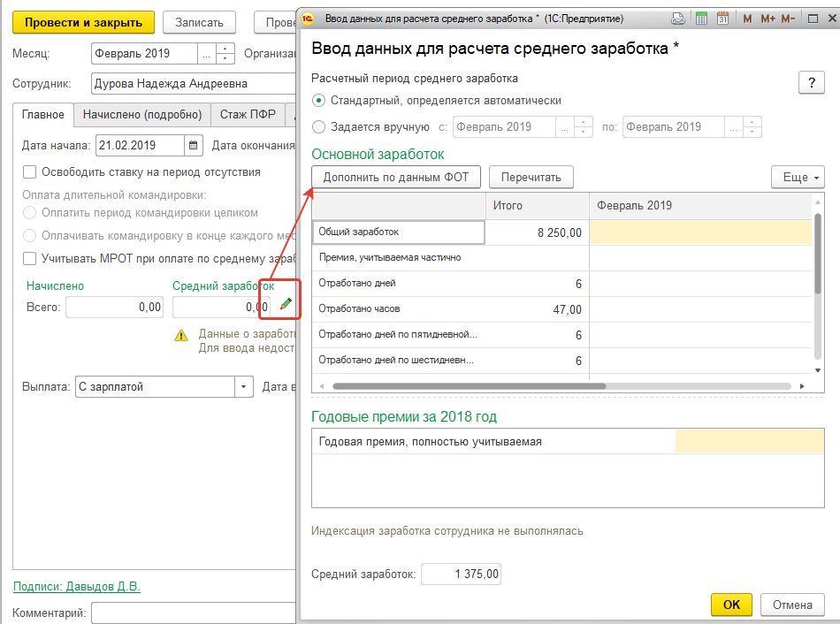Viewport: 840px width, 624px height.
Task: Click the horizontal scrollbar of earnings table
Action: tap(469, 386)
